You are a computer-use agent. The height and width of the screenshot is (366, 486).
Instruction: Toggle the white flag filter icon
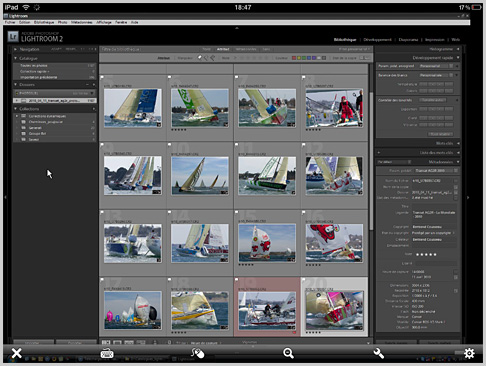[x=199, y=58]
